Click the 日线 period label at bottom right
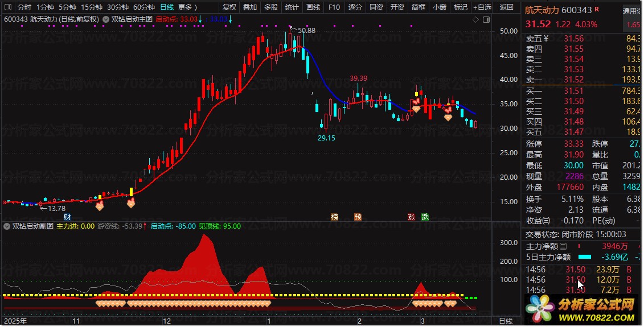Image resolution: width=644 pixels, height=327 pixels. [505, 321]
